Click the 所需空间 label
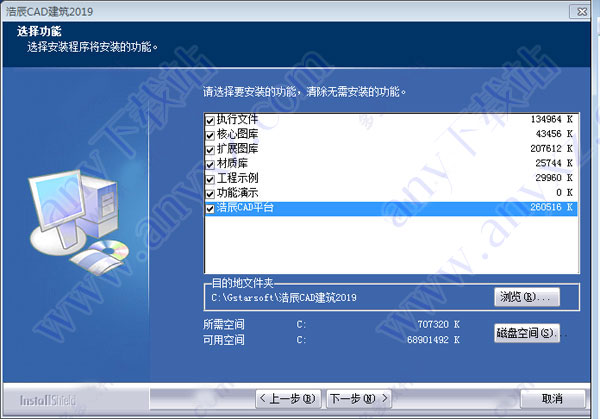 tap(224, 324)
